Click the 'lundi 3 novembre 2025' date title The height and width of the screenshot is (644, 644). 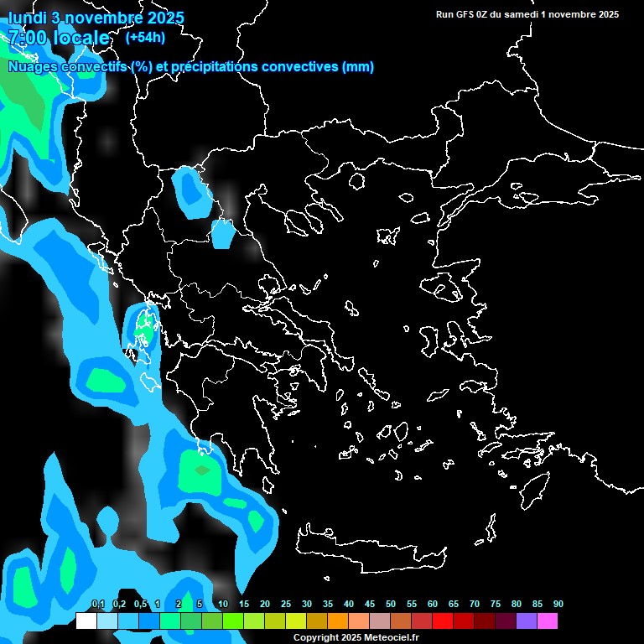tap(96, 18)
